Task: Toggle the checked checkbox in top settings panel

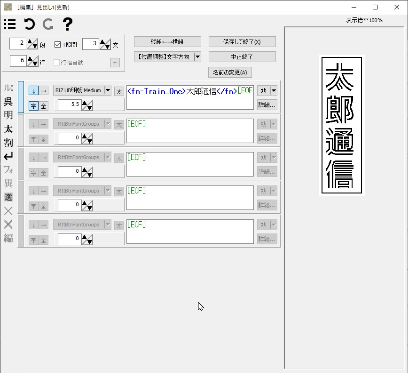Action: (x=57, y=44)
